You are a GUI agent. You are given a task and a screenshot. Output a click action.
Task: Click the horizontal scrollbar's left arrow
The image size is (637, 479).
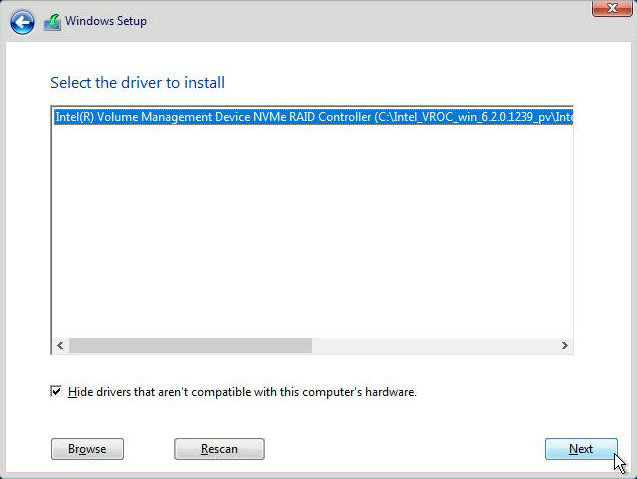60,345
